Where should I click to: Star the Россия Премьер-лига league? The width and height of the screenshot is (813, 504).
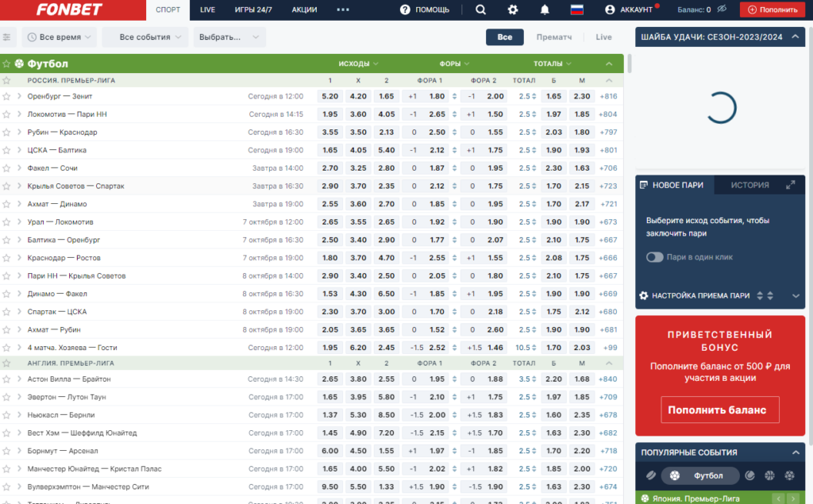coord(6,80)
